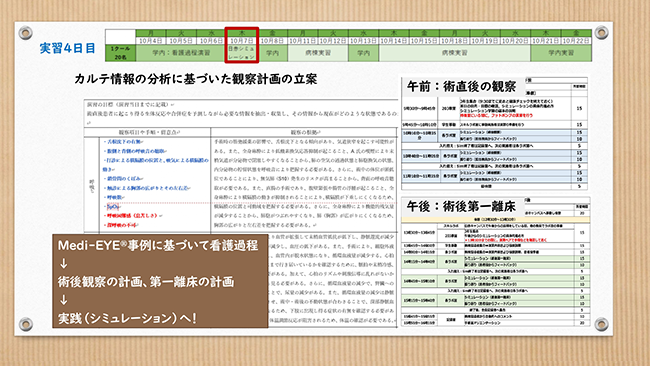
Task: Click the 1クール 20名 label cell
Action: click(121, 53)
